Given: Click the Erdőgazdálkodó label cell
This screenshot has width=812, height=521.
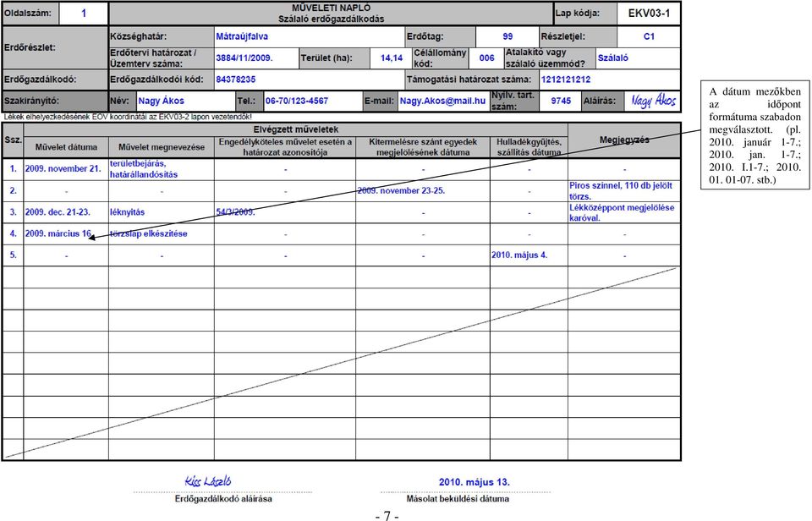Looking at the screenshot, I should tap(54, 80).
